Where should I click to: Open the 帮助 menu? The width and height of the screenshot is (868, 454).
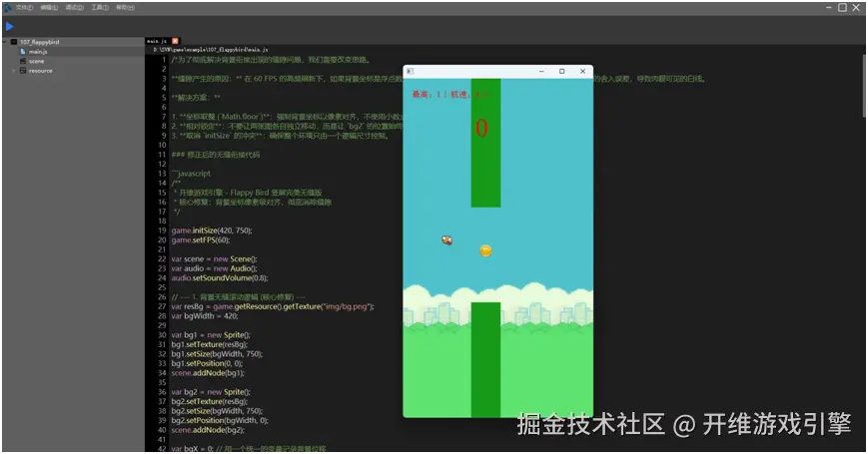pyautogui.click(x=125, y=7)
